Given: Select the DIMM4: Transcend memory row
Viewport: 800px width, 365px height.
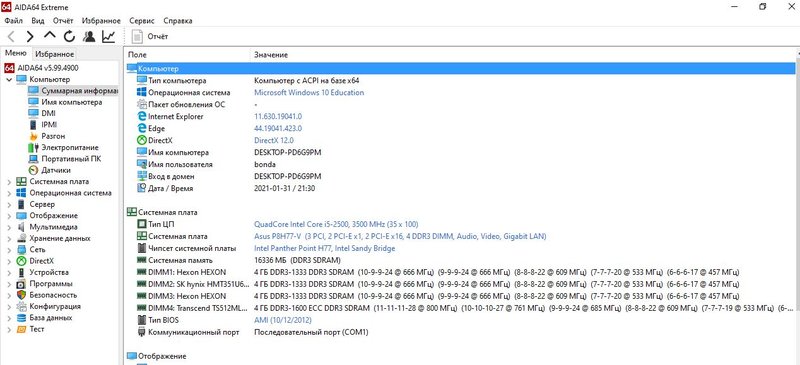Looking at the screenshot, I should (460, 308).
